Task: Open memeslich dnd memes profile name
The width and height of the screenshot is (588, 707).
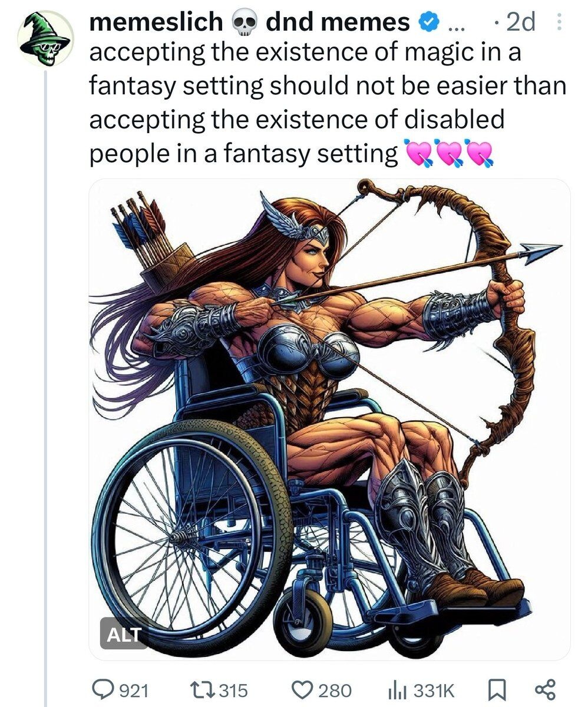Action: point(250,22)
